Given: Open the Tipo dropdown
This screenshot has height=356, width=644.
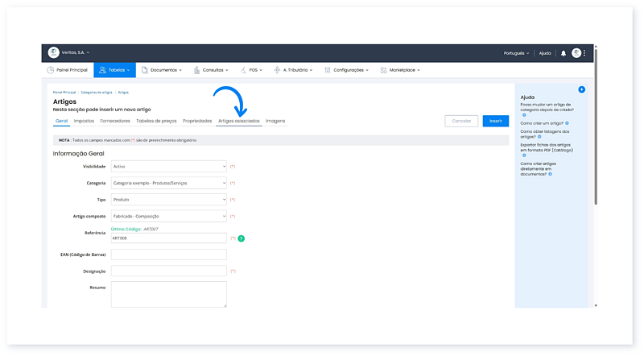Looking at the screenshot, I should coord(169,199).
